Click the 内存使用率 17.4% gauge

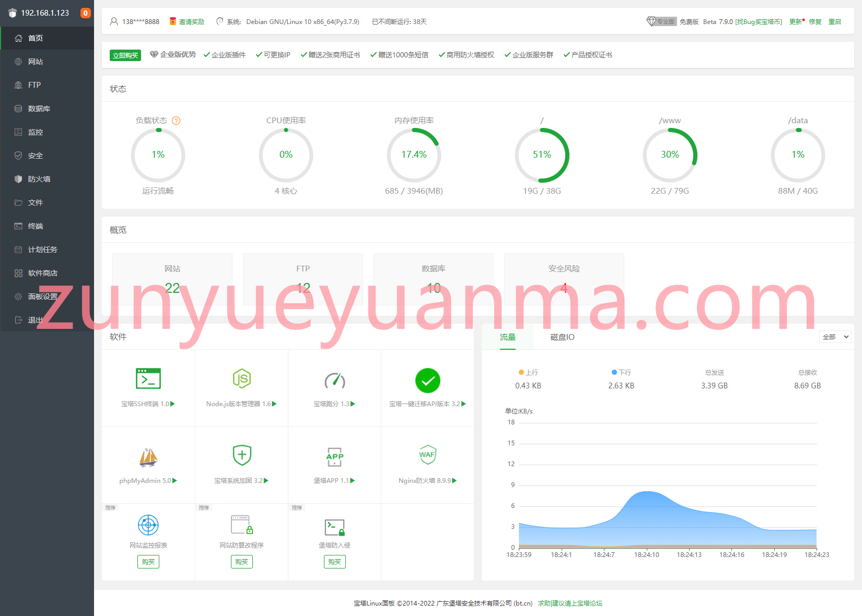414,155
